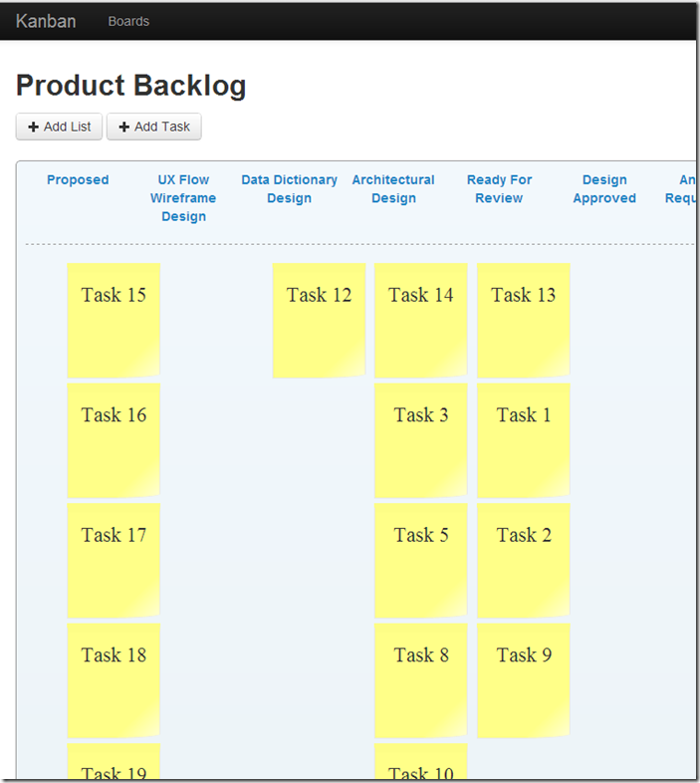This screenshot has height=783, width=700.
Task: Open the Task 12 sticky note
Action: pyautogui.click(x=319, y=321)
